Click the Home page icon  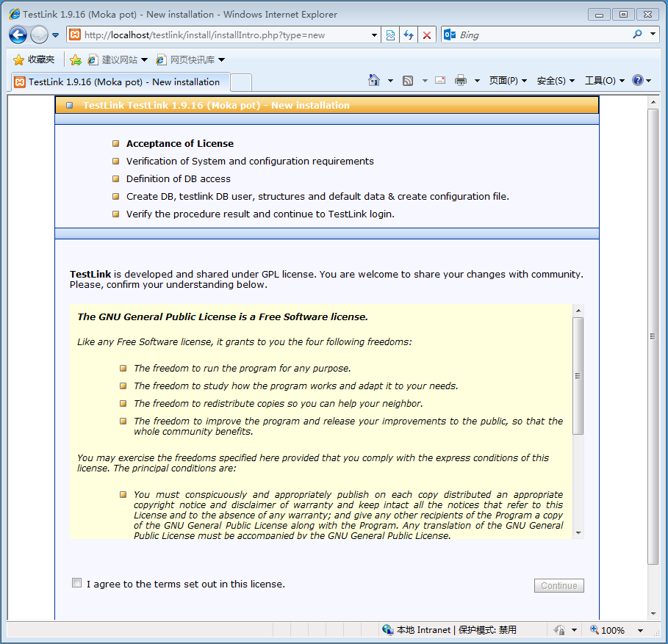point(374,80)
